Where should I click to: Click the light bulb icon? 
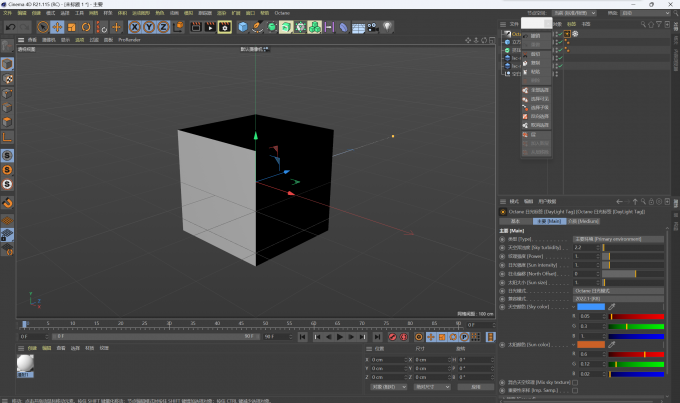[x=387, y=27]
